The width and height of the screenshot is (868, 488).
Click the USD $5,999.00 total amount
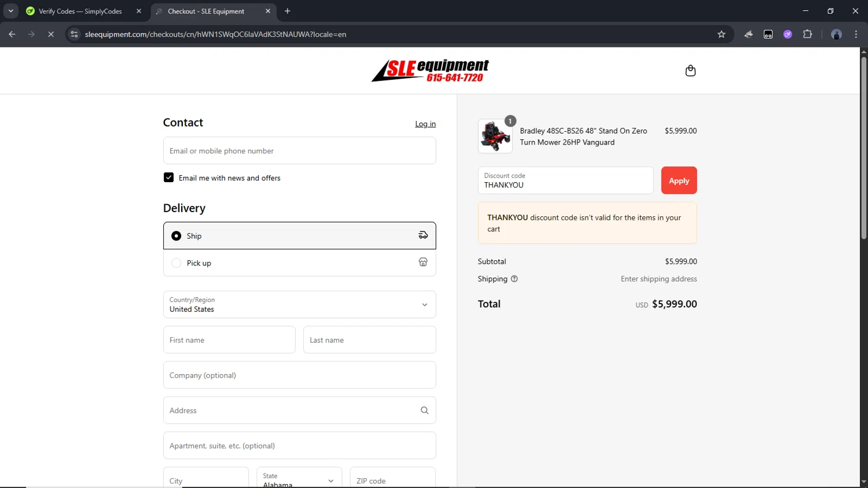point(666,304)
